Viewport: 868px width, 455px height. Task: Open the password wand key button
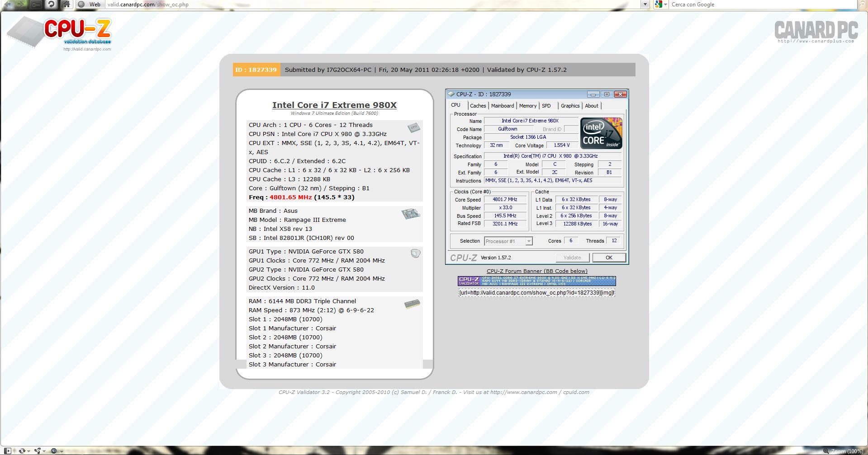(x=36, y=4)
